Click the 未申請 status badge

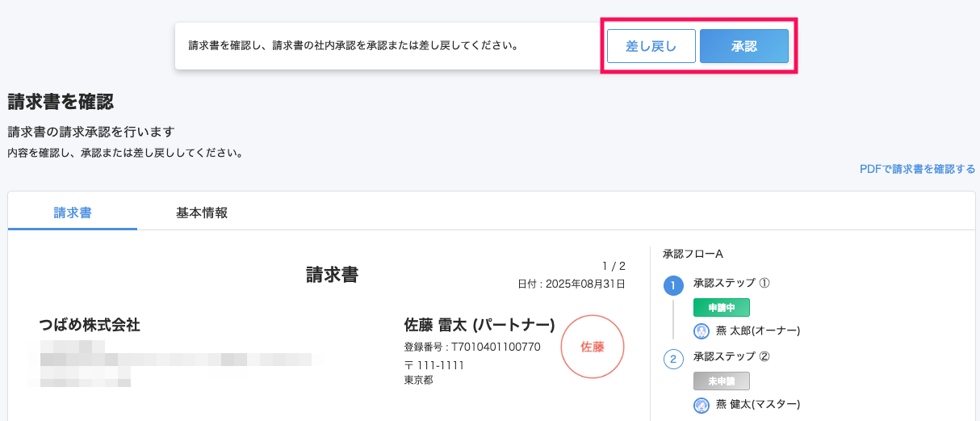click(x=722, y=381)
